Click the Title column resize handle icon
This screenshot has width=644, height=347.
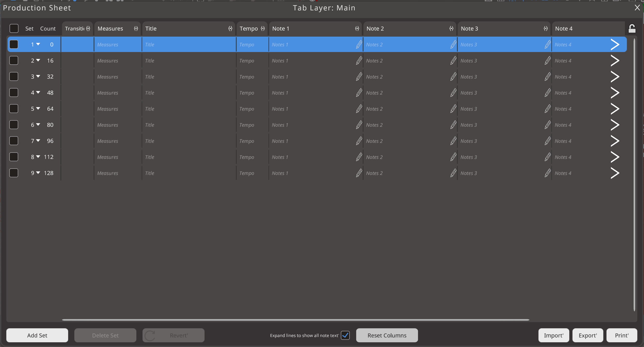tap(230, 29)
